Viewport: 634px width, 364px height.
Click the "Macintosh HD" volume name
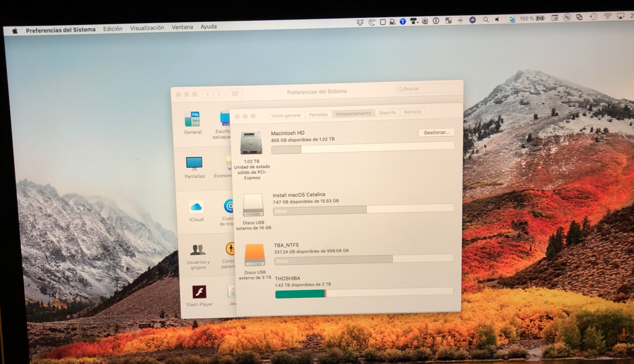[x=288, y=133]
